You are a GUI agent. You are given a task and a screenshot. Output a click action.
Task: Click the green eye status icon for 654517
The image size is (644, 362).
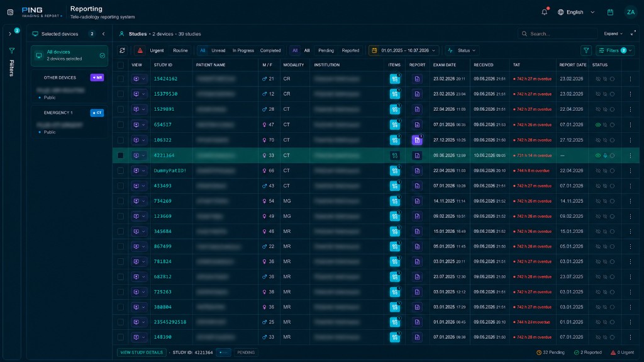coord(598,125)
